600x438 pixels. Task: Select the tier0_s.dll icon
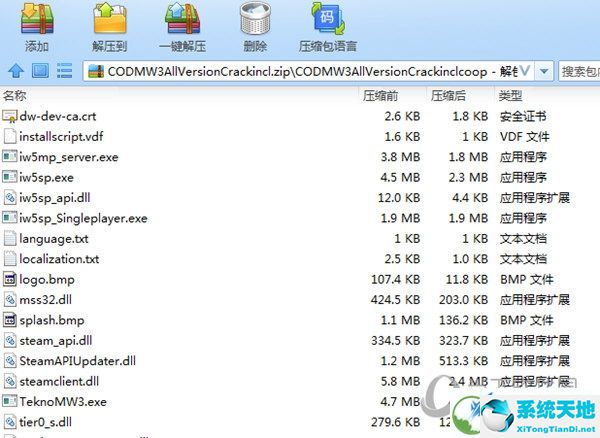pyautogui.click(x=10, y=422)
